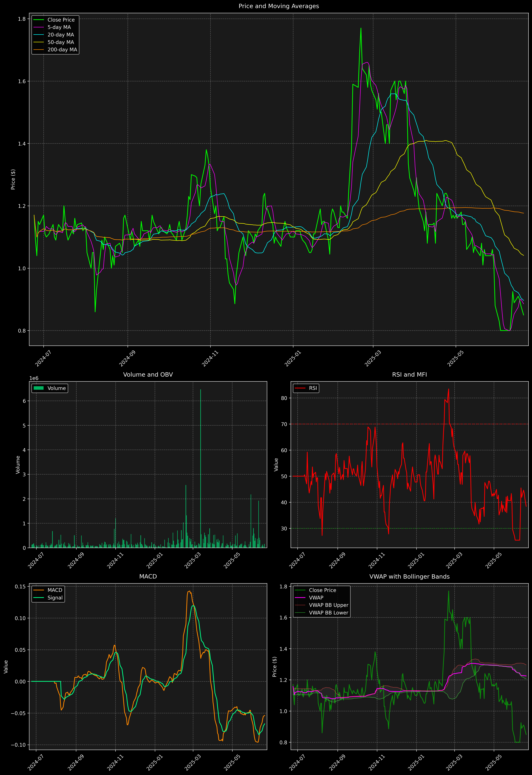
Task: Click the 2024-09 date tick under VWAP chart
Action: click(x=337, y=762)
